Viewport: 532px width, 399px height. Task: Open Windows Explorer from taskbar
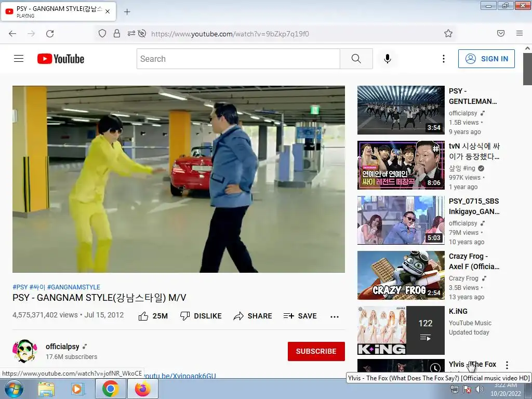point(46,389)
